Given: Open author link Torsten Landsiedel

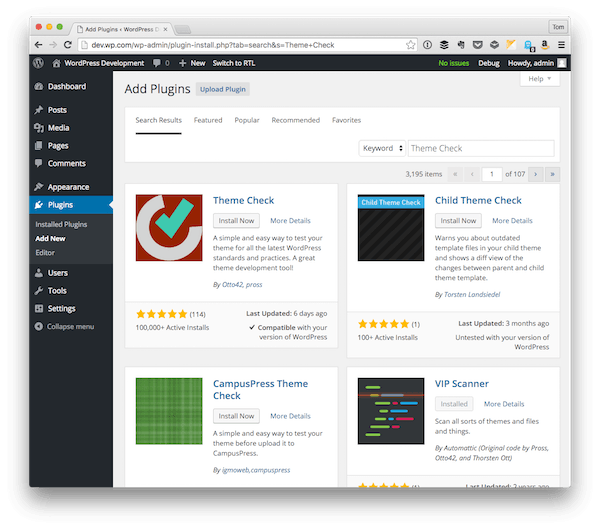Looking at the screenshot, I should click(x=472, y=294).
